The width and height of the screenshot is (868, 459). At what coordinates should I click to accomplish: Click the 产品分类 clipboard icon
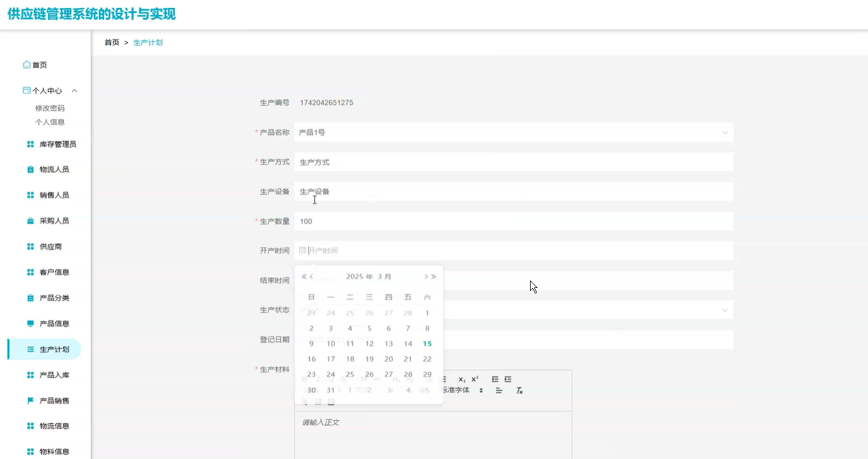tap(30, 298)
